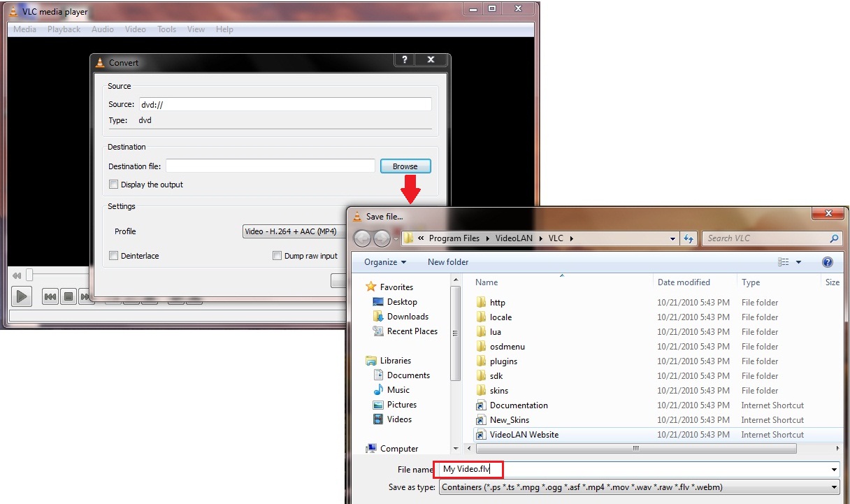Click the Source dvd:// text field

(284, 104)
